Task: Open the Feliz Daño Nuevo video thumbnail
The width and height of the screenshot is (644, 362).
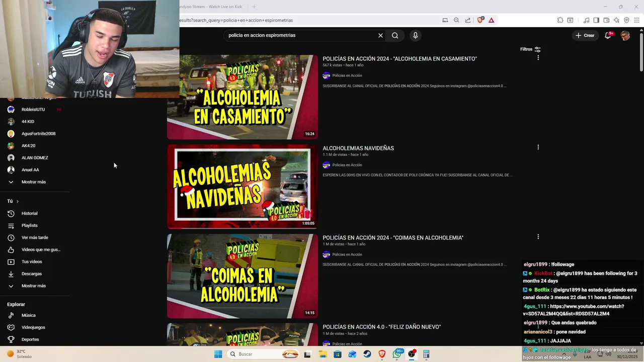Action: coord(243,334)
